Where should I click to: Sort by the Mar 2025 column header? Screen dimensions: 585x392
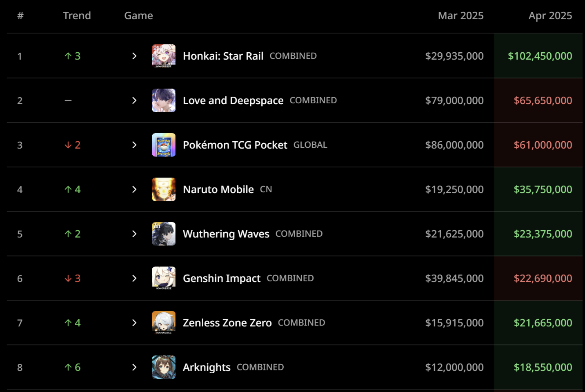click(x=460, y=16)
